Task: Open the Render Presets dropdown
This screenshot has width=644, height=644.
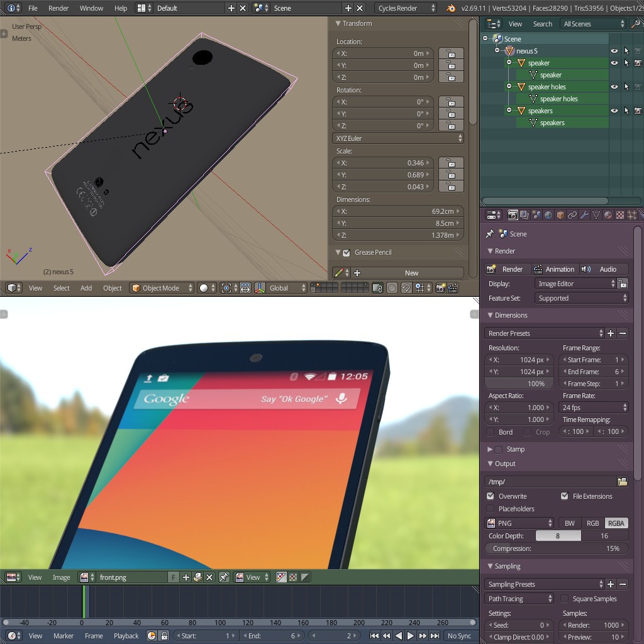Action: pos(544,333)
